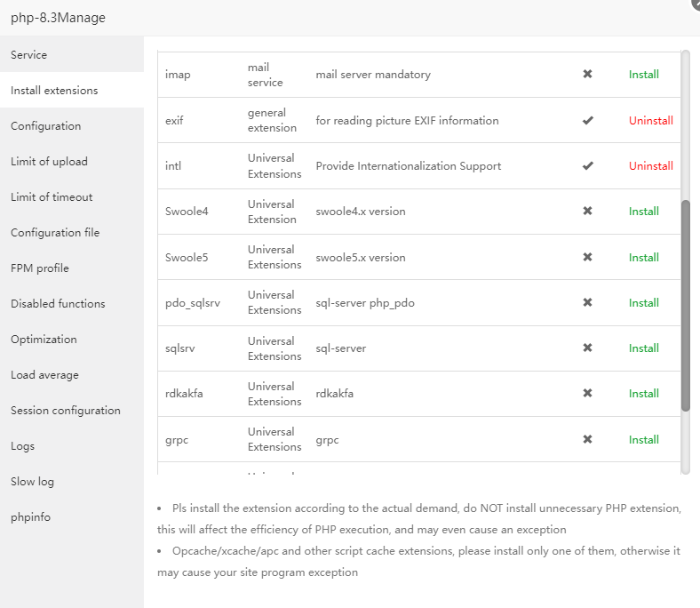Uninstall the intl extension
700x608 pixels.
click(x=650, y=166)
